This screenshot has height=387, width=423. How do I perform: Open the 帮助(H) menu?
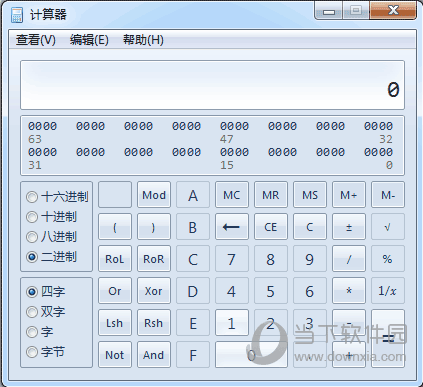(143, 40)
